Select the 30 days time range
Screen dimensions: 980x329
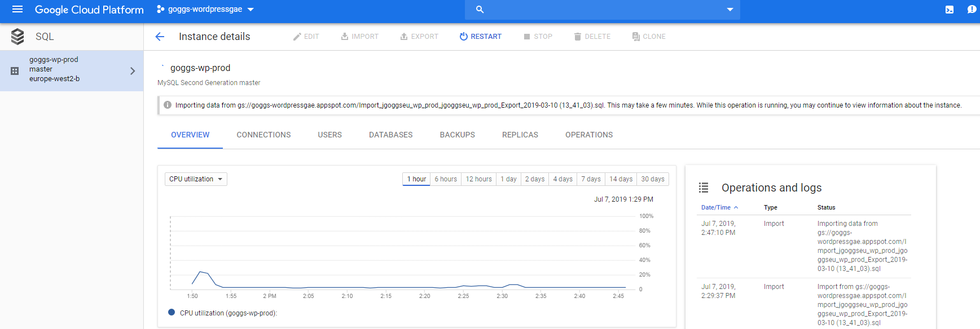(653, 179)
